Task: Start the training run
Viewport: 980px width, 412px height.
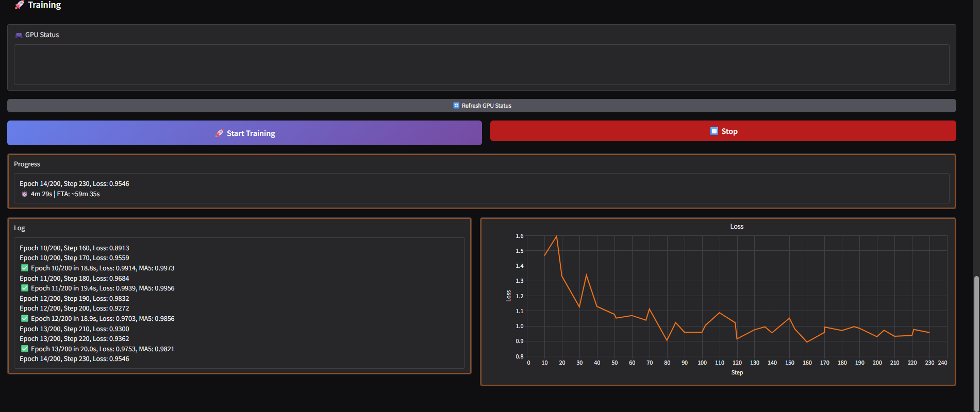Action: click(x=244, y=133)
